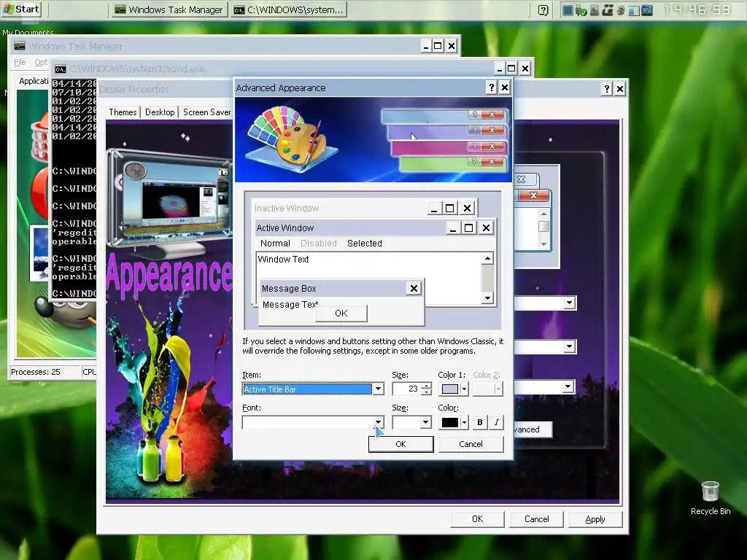Select Inactive Window title in preview
Viewport: 747px width, 560px height.
pyautogui.click(x=286, y=208)
